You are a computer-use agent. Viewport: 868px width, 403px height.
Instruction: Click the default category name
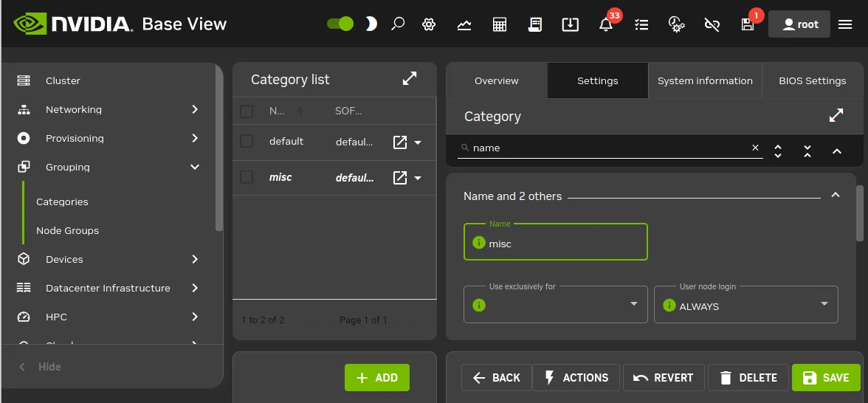pyautogui.click(x=286, y=141)
